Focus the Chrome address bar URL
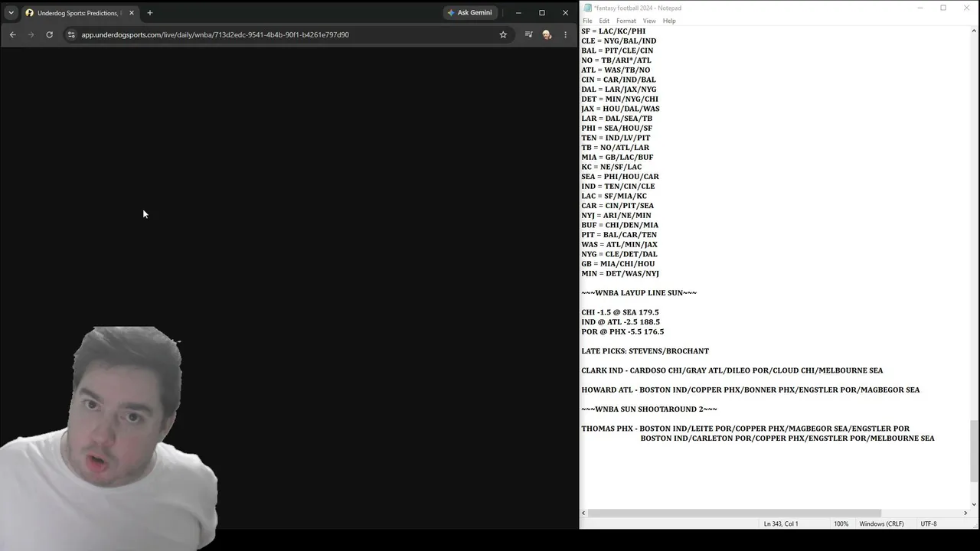This screenshot has width=980, height=551. 215,34
